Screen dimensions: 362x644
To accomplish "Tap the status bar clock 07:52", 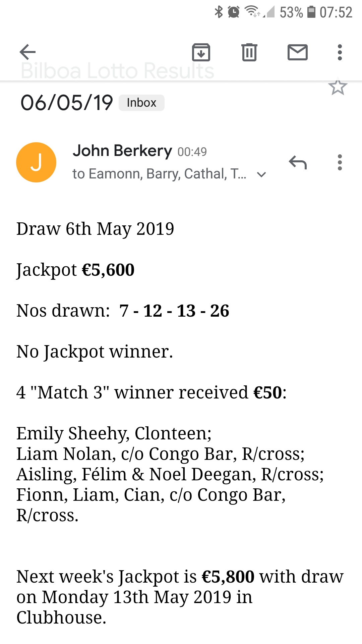I will click(336, 12).
